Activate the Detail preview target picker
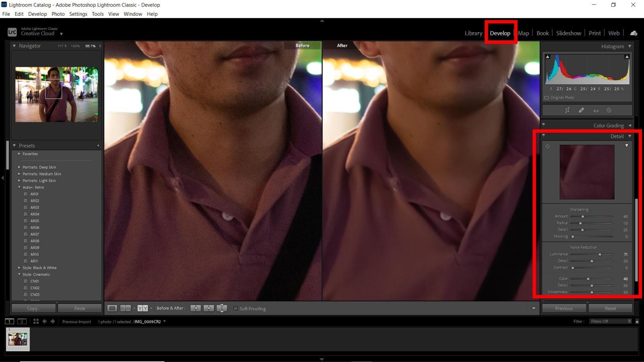The width and height of the screenshot is (644, 362). [547, 146]
